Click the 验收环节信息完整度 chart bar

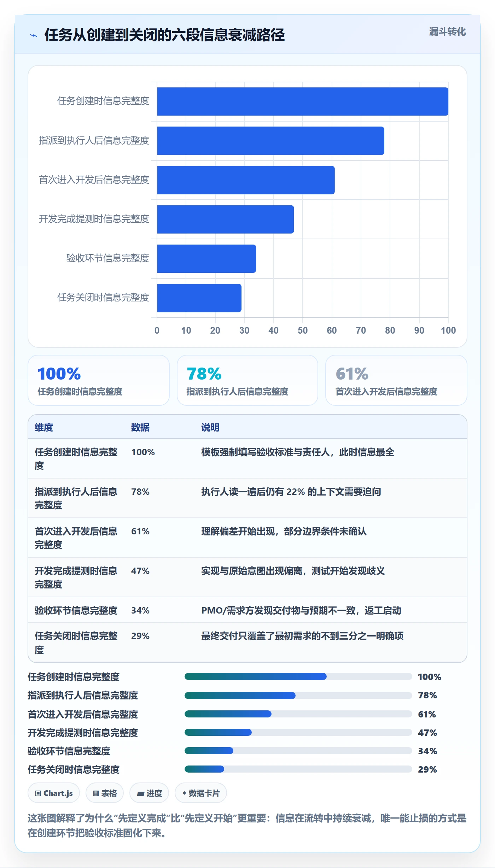(206, 259)
